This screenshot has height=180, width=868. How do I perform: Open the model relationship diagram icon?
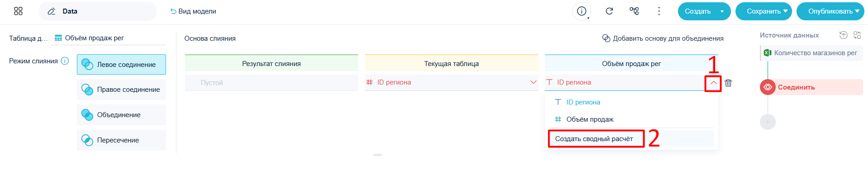point(634,11)
